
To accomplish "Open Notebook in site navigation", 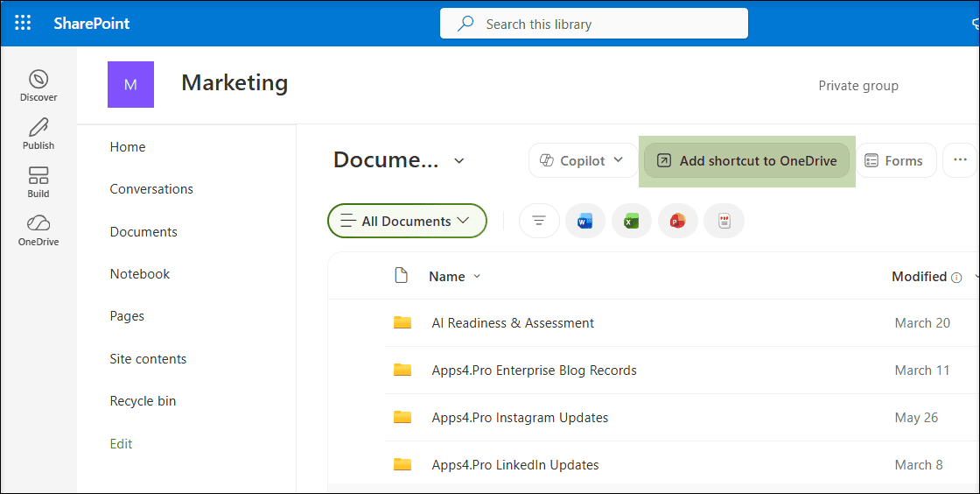I will (x=139, y=274).
